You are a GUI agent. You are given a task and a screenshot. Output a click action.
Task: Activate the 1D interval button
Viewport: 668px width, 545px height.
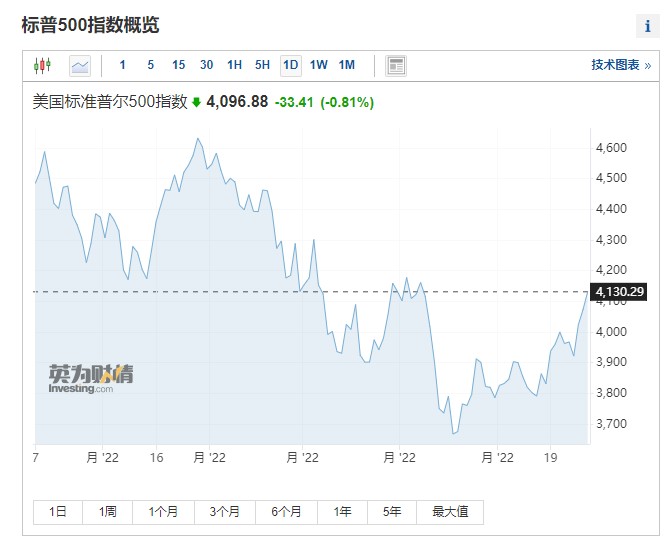tap(291, 66)
